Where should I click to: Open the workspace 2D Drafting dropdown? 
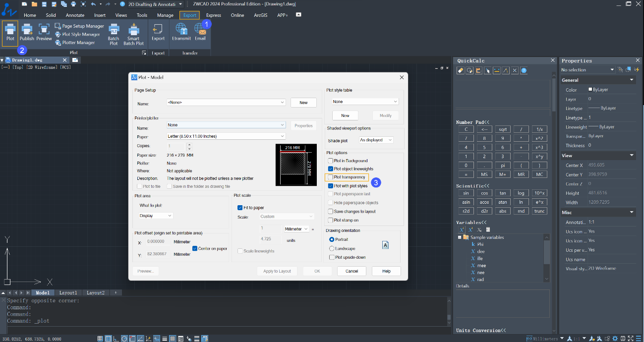click(155, 4)
